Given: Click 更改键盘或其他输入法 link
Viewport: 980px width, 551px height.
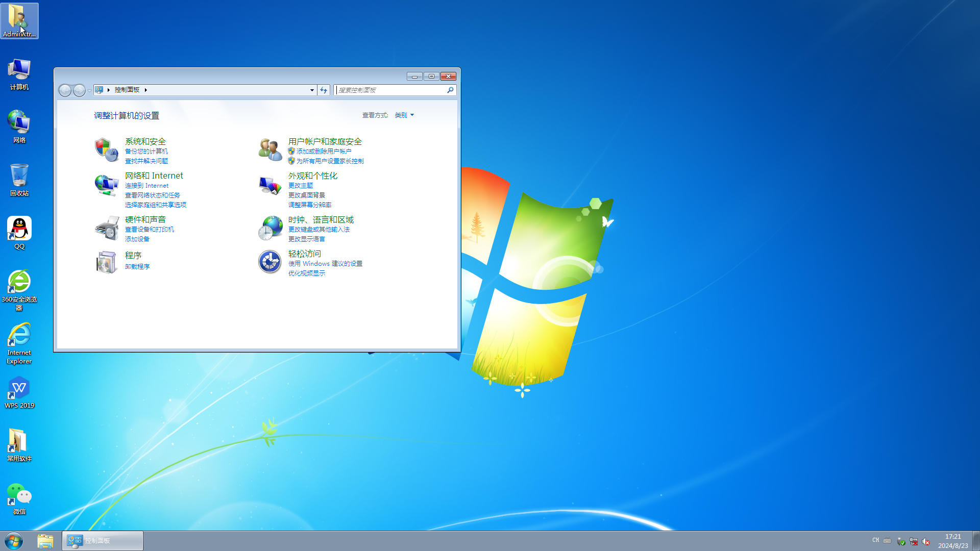Looking at the screenshot, I should [x=319, y=230].
